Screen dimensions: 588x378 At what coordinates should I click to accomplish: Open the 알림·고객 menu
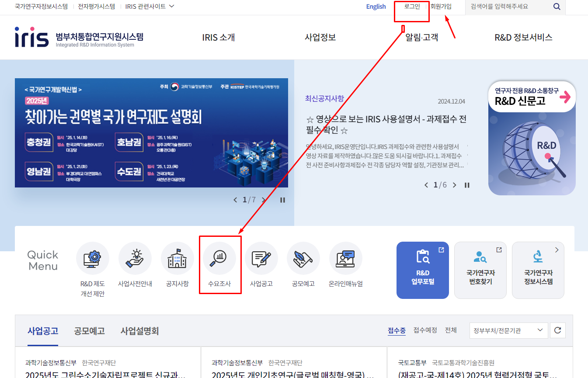(x=422, y=38)
